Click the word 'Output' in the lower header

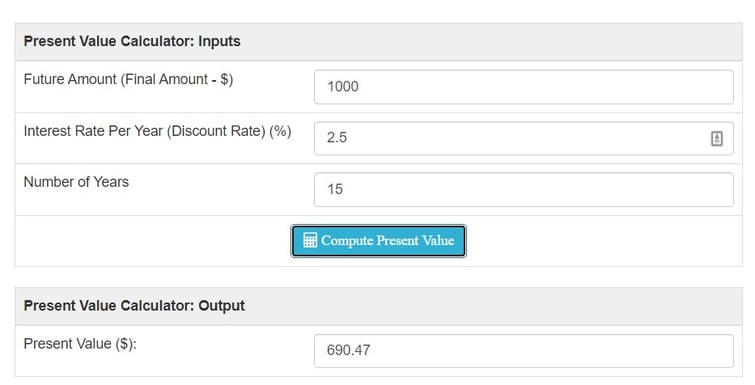221,306
